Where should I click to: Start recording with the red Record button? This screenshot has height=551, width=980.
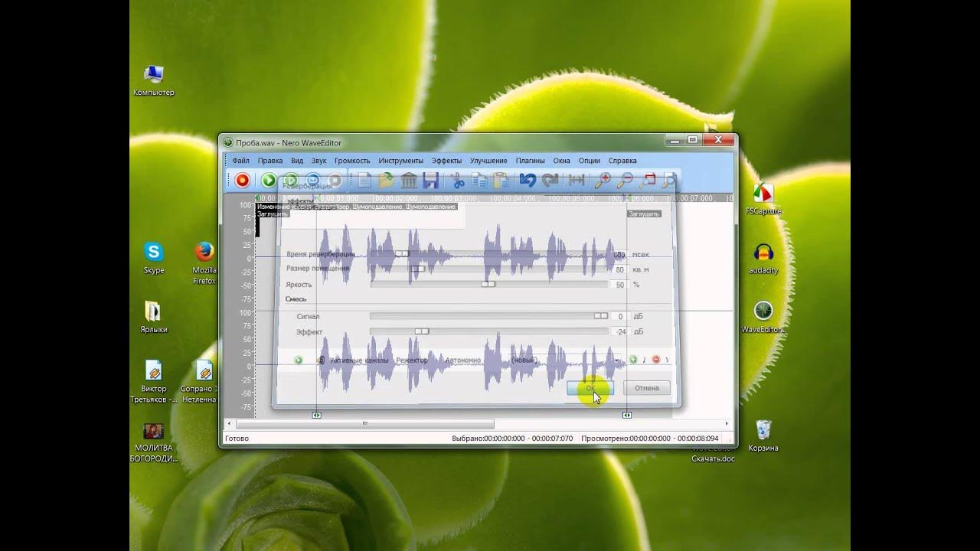point(243,181)
